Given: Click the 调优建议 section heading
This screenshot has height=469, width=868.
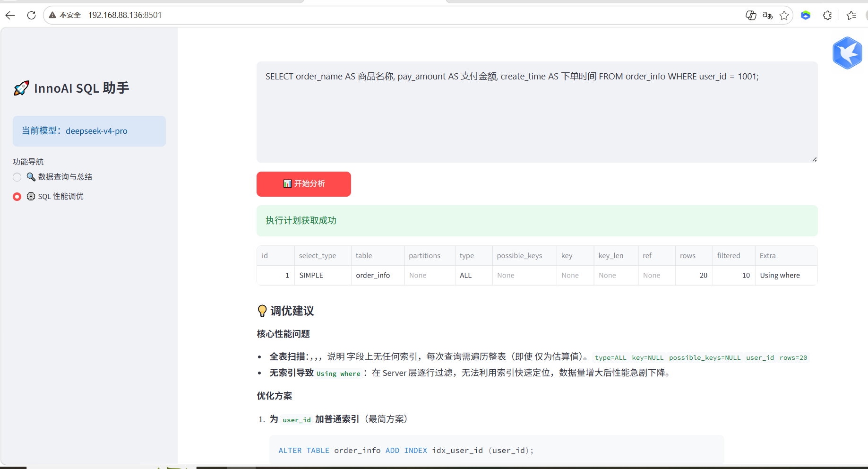Looking at the screenshot, I should 292,311.
